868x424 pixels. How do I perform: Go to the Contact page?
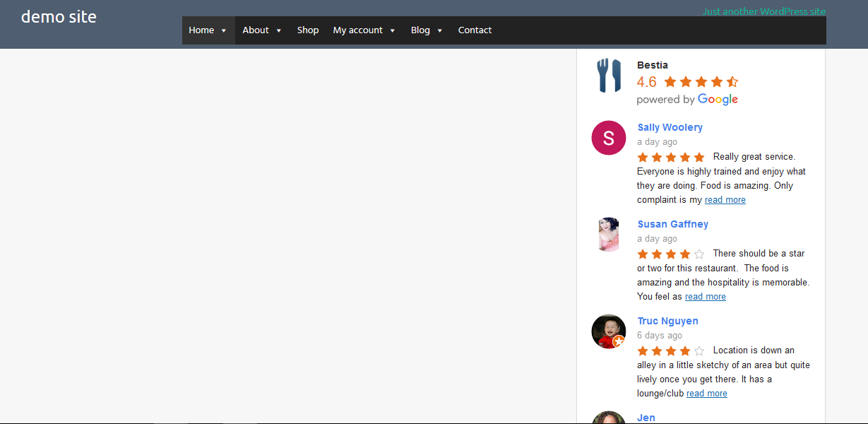coord(475,30)
